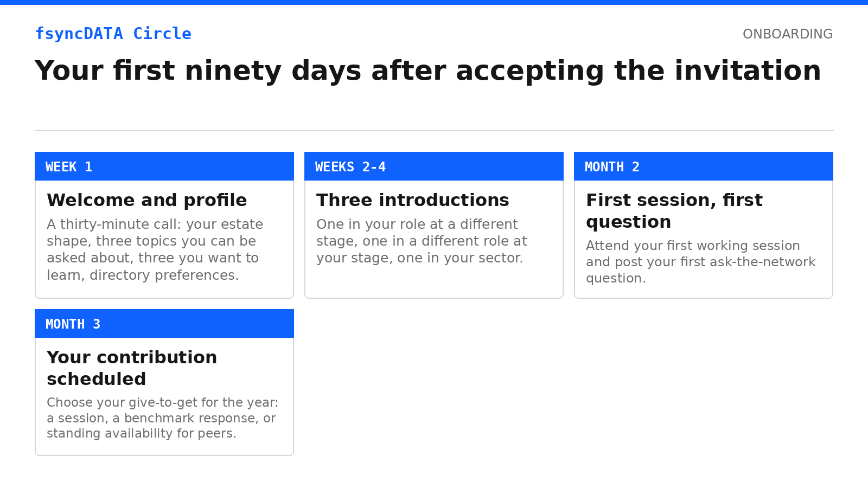Click the main ninety days heading
Viewport: 868px width, 488px height.
coord(428,71)
